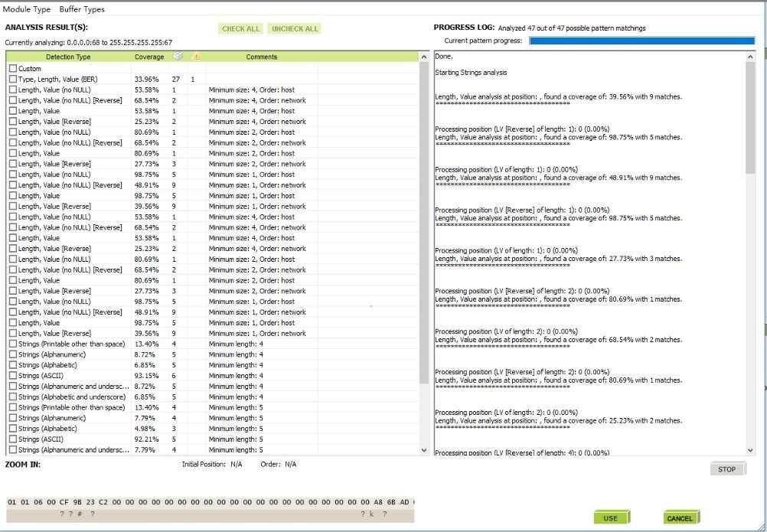Click the progress log scroll-down arrow
Viewport: 767px width, 532px height.
coord(751,451)
